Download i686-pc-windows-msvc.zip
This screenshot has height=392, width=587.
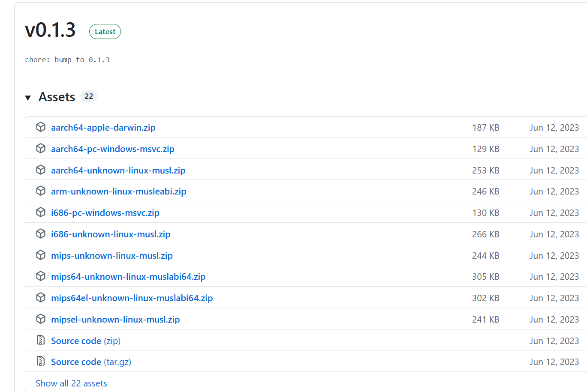(x=105, y=213)
